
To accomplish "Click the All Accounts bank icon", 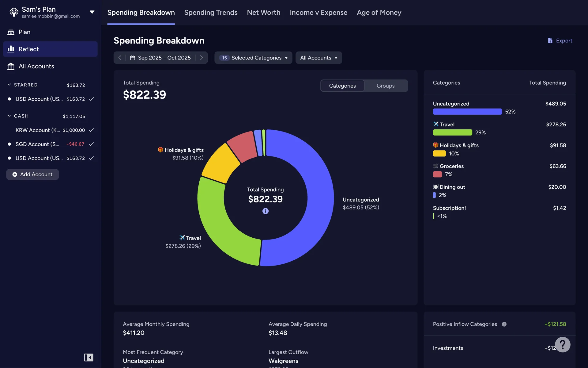I will 11,66.
